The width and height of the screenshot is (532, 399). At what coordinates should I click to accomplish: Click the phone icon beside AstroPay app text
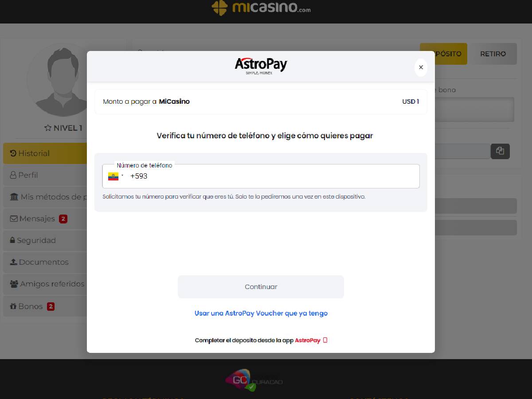[x=325, y=340]
